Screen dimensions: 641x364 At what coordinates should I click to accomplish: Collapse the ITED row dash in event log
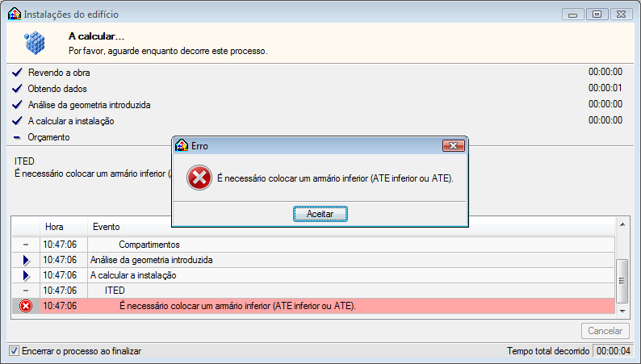pyautogui.click(x=26, y=291)
